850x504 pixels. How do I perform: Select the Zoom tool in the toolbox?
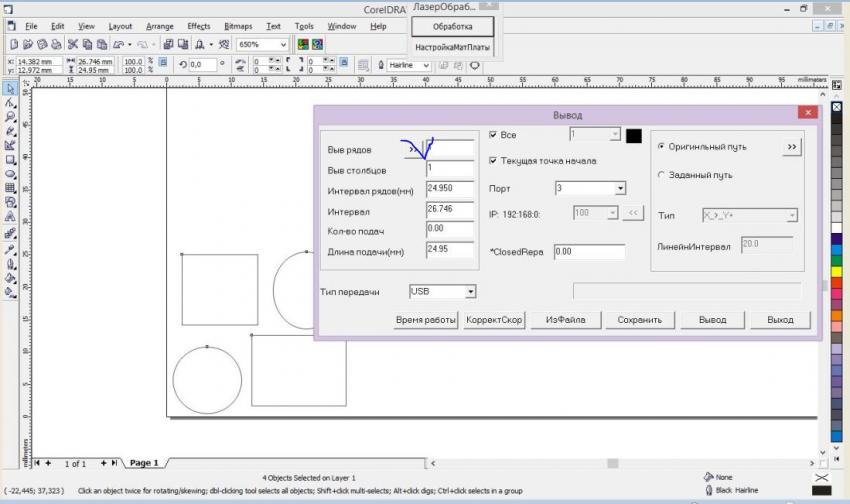[x=10, y=116]
